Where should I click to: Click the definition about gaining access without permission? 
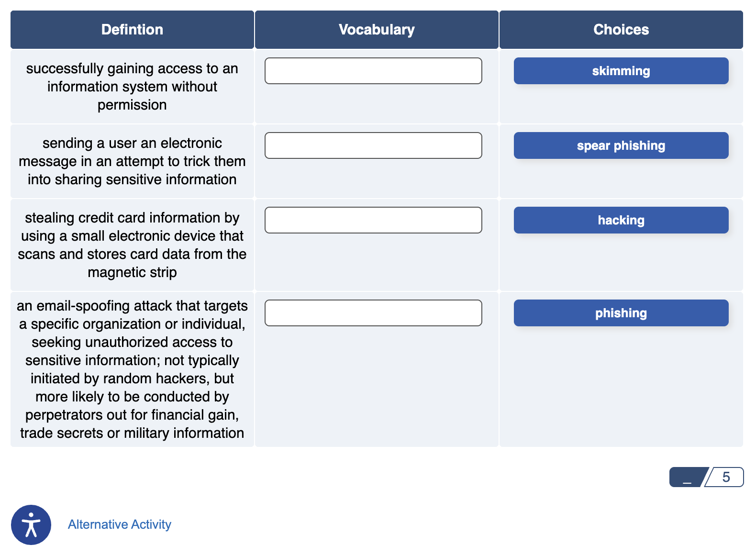tap(132, 87)
